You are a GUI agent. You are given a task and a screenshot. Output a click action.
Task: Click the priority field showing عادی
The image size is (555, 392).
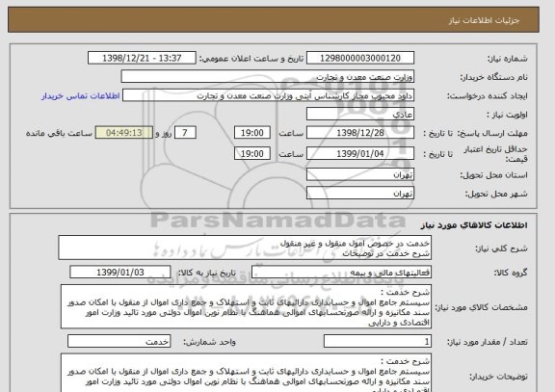coord(360,115)
